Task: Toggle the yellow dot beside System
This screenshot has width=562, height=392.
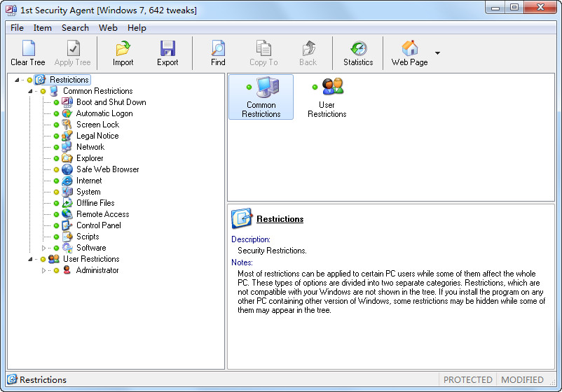Action: (x=56, y=192)
